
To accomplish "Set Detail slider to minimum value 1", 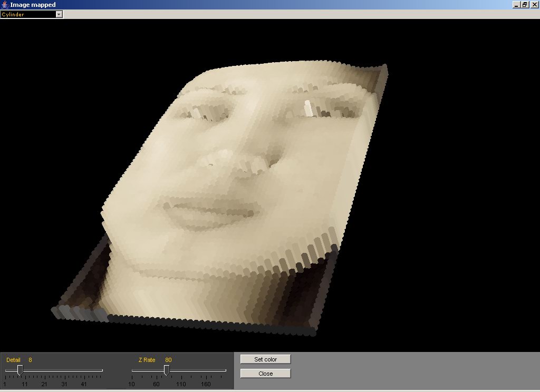I will click(x=5, y=371).
